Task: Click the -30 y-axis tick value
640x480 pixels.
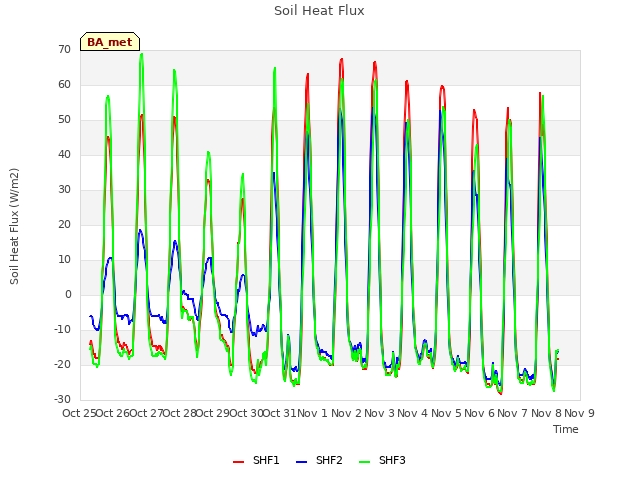Action: click(x=62, y=400)
